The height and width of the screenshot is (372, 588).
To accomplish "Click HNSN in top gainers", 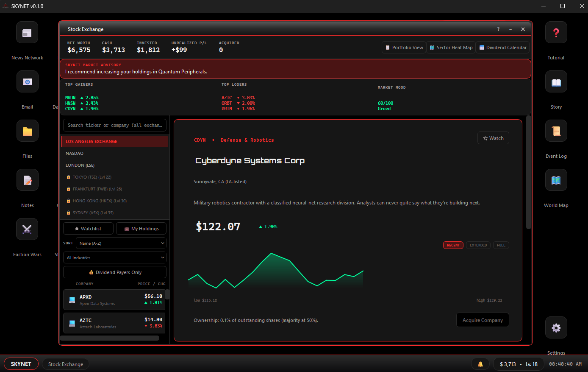I will coord(70,103).
